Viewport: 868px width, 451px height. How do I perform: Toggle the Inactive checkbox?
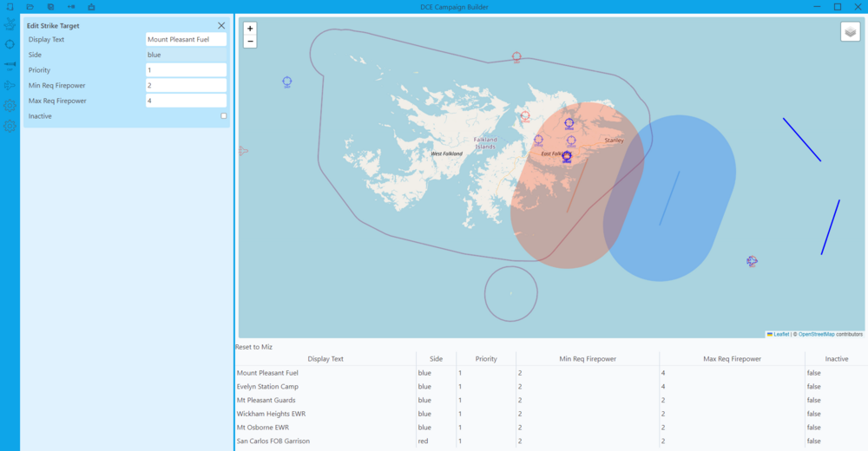(x=224, y=116)
